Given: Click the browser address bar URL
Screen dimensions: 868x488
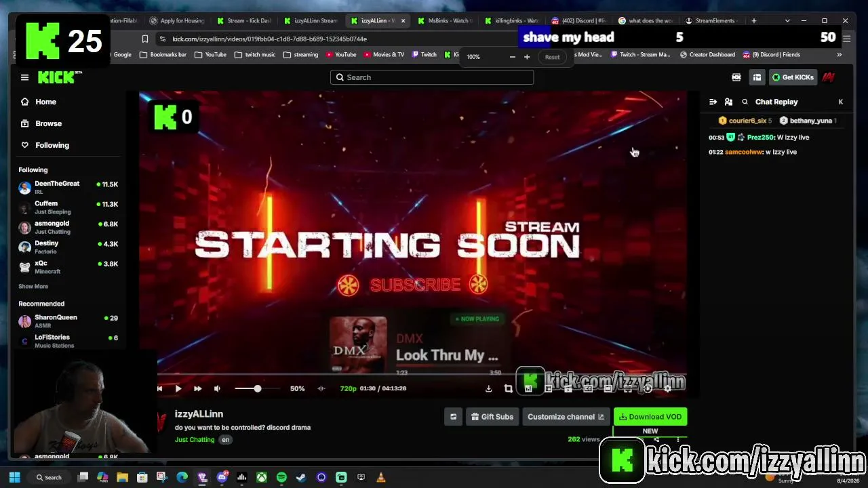Looking at the screenshot, I should (x=269, y=39).
